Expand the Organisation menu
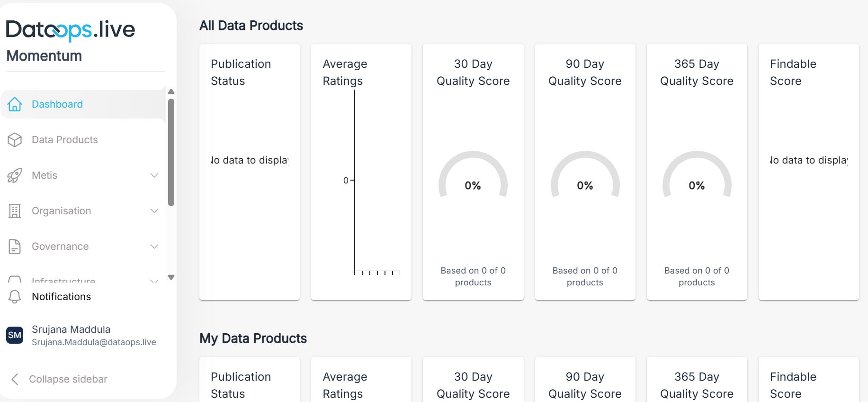Image resolution: width=868 pixels, height=402 pixels. (154, 211)
